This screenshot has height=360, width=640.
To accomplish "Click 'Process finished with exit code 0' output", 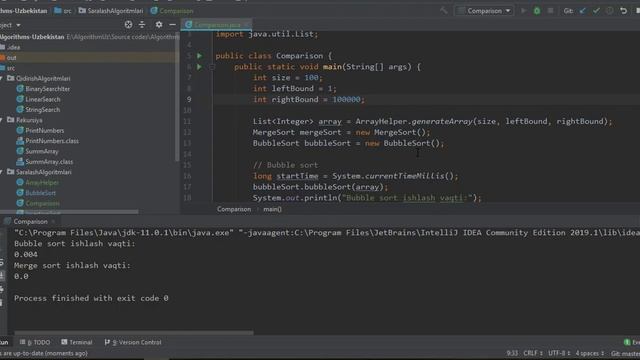I will 91,298.
